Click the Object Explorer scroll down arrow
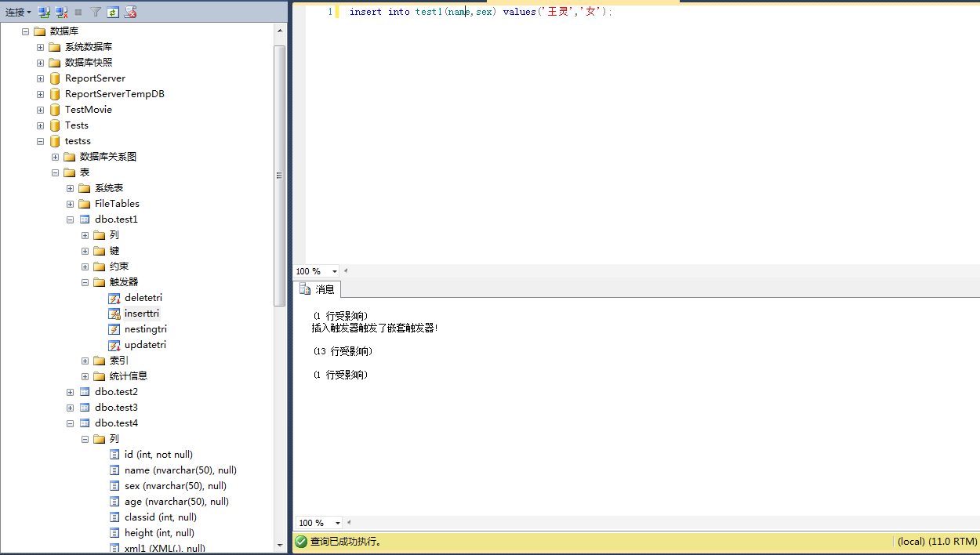The image size is (980, 555). (280, 545)
